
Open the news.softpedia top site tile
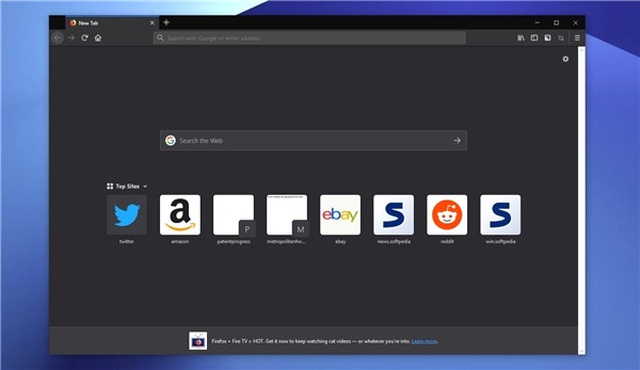393,215
